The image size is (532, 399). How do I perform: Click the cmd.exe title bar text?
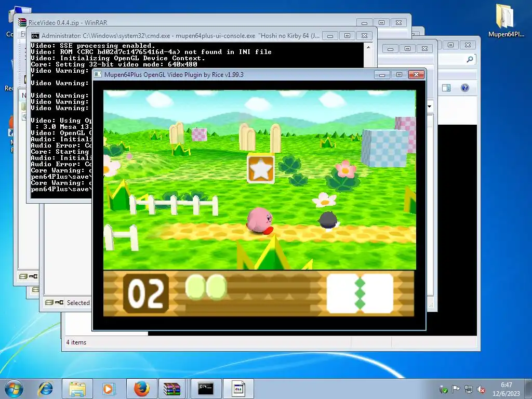click(180, 36)
